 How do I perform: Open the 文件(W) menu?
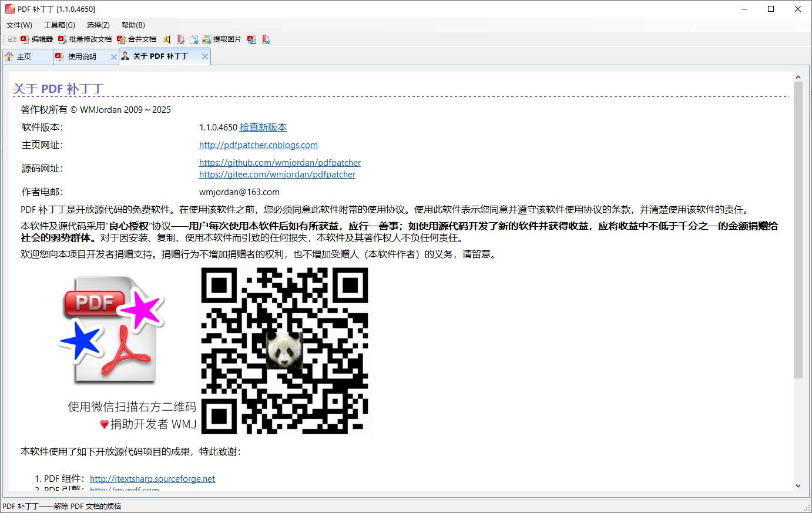tap(19, 25)
